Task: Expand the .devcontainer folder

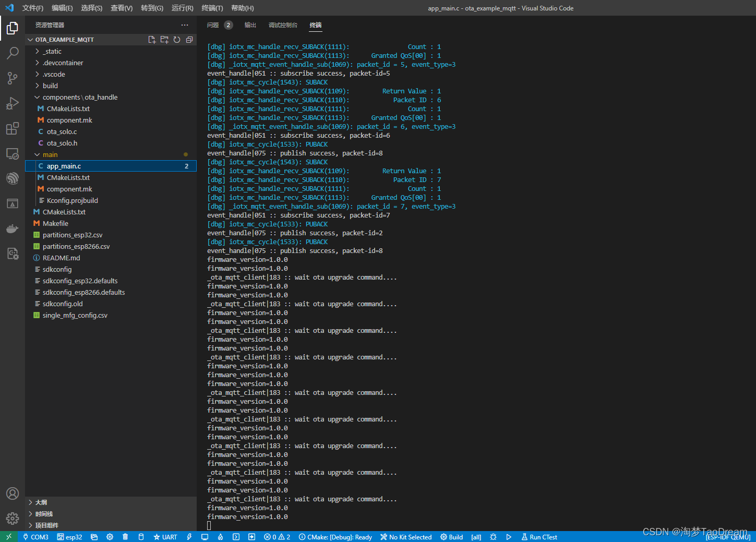Action: pyautogui.click(x=111, y=63)
